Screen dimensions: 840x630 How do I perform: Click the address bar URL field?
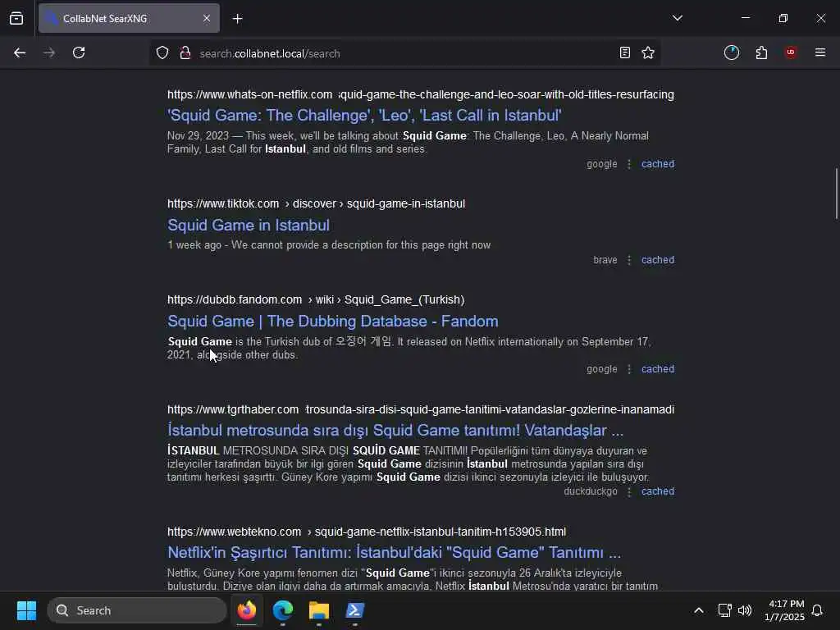click(x=404, y=53)
